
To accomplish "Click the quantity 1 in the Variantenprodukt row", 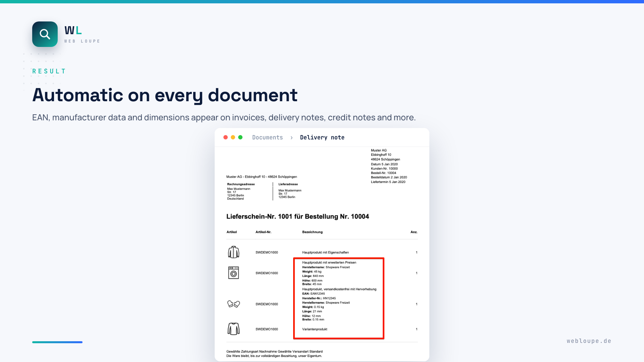I will [417, 329].
